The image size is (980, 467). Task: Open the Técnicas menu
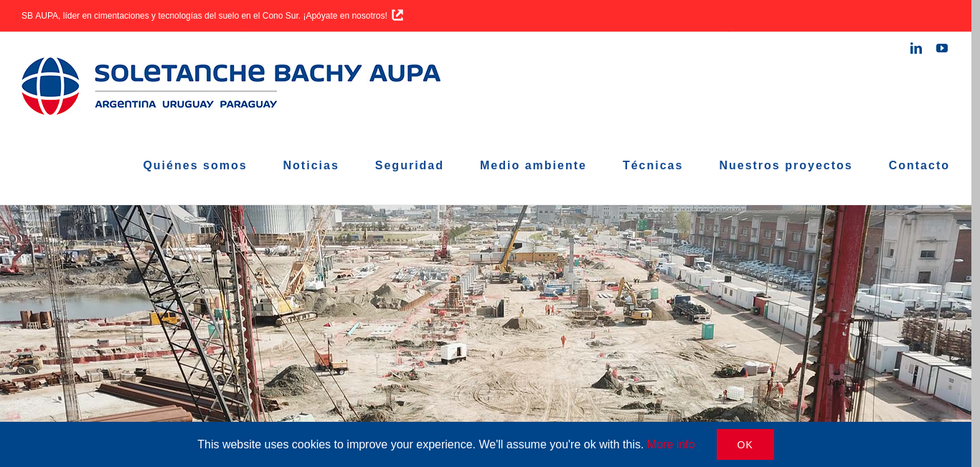tap(653, 166)
